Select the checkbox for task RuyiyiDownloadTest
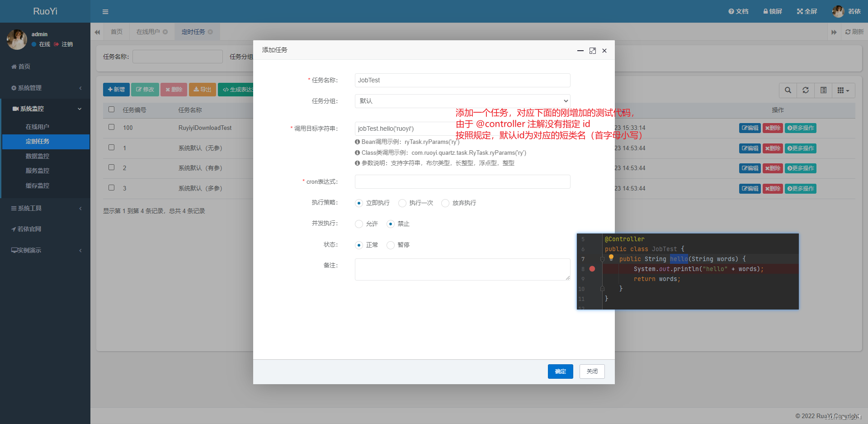The height and width of the screenshot is (424, 868). point(111,127)
